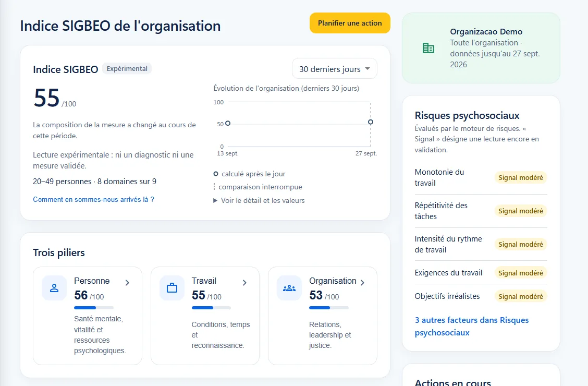The width and height of the screenshot is (588, 386).
Task: Click Signal modéré badge for Intensité du rythme
Action: tap(521, 244)
